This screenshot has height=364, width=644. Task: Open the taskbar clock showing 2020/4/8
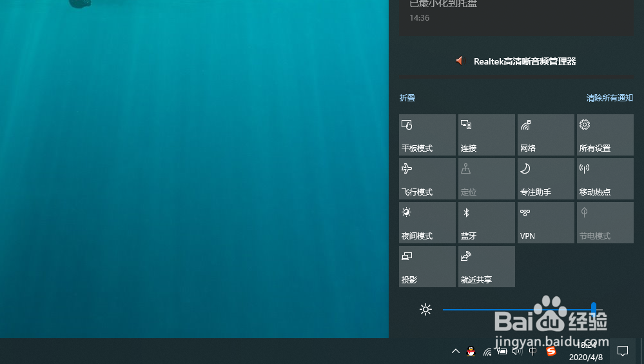click(x=586, y=351)
